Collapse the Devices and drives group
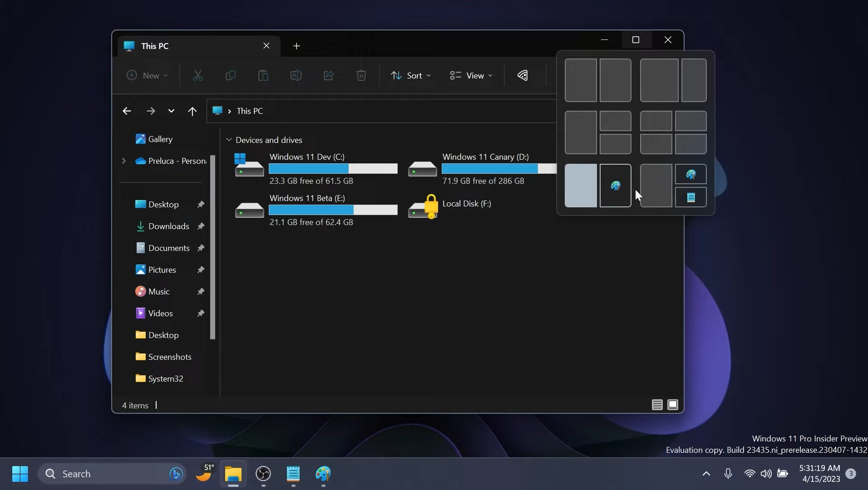The width and height of the screenshot is (868, 490). pyautogui.click(x=229, y=140)
